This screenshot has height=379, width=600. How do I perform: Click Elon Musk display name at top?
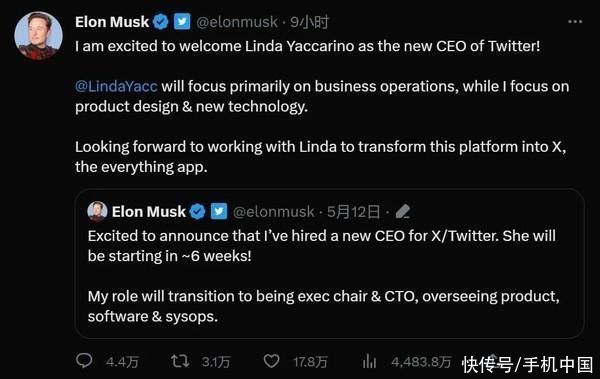[x=112, y=22]
